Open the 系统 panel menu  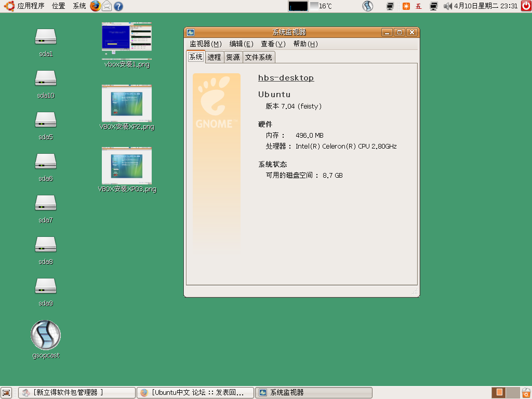point(79,6)
